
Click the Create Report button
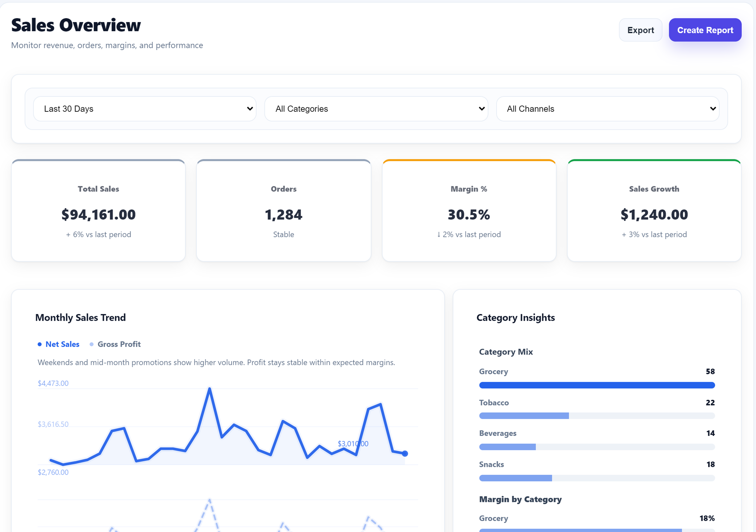pyautogui.click(x=705, y=30)
